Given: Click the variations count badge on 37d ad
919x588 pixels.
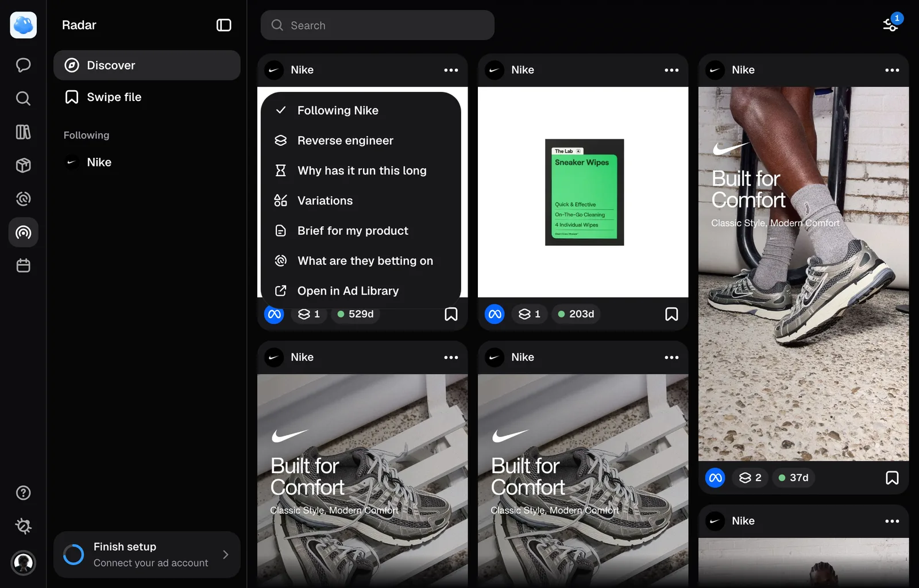Looking at the screenshot, I should point(750,478).
